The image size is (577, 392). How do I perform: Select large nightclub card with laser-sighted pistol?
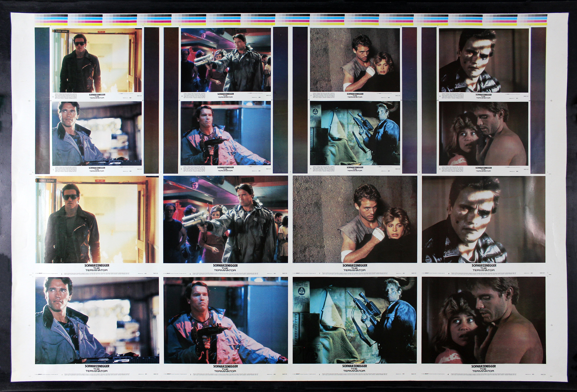(225, 220)
